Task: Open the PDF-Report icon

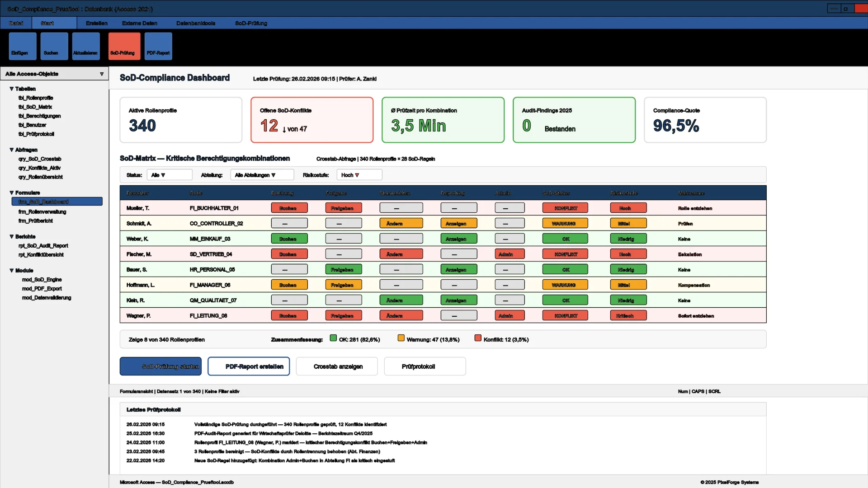Action: (x=158, y=46)
